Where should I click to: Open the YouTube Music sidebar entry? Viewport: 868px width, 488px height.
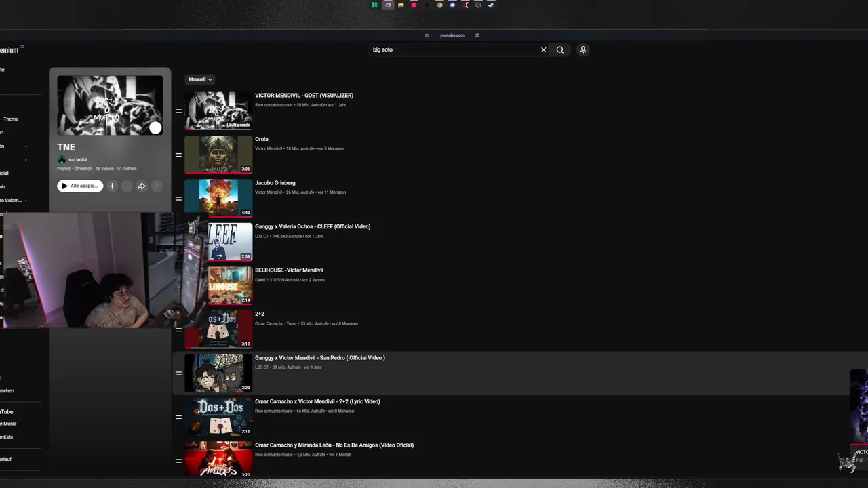point(8,424)
